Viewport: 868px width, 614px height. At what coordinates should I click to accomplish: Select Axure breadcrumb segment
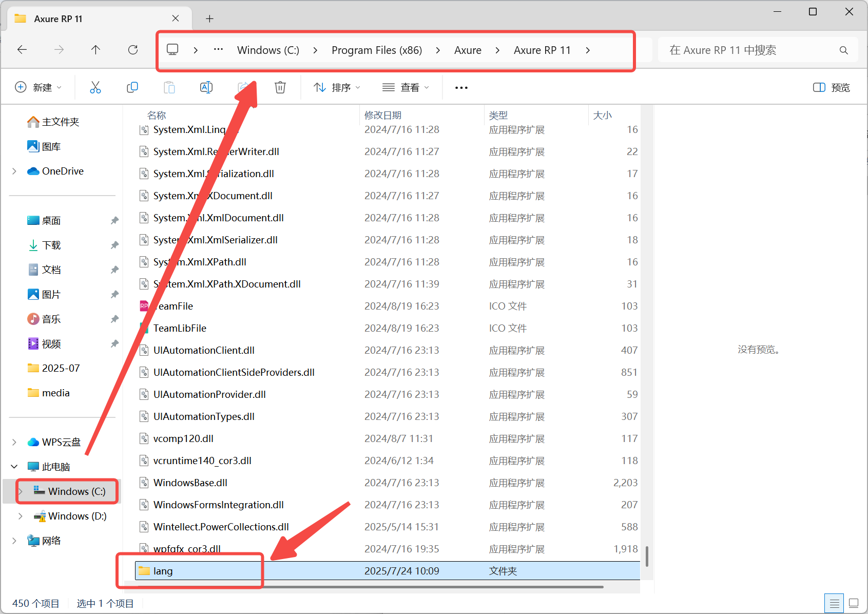coord(468,50)
